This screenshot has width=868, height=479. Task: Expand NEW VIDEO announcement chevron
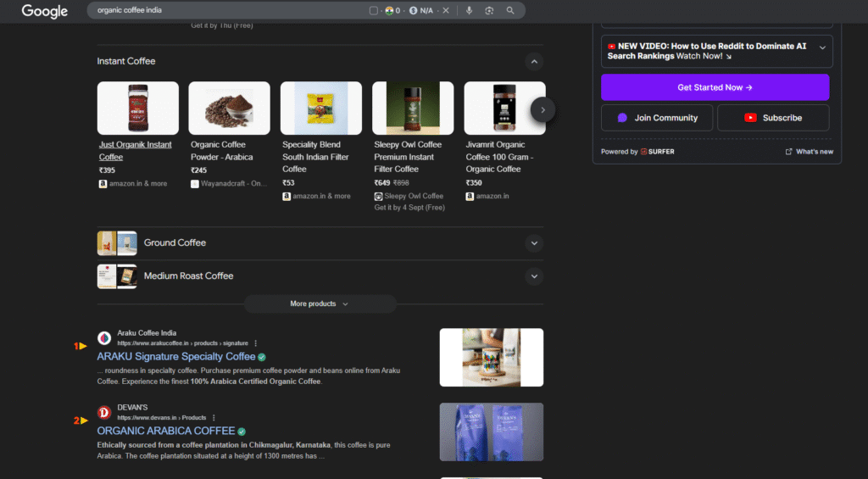[x=822, y=47]
